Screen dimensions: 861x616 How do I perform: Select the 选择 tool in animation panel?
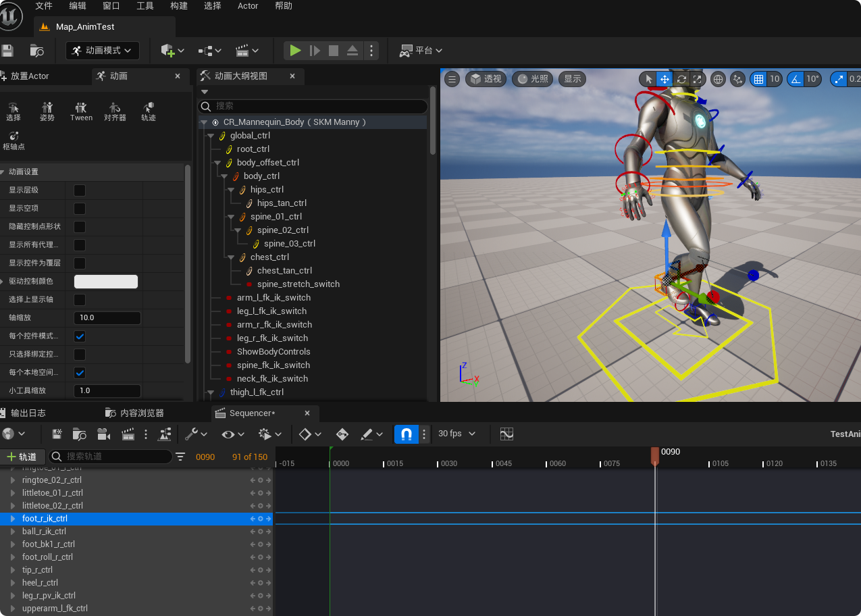tap(14, 111)
